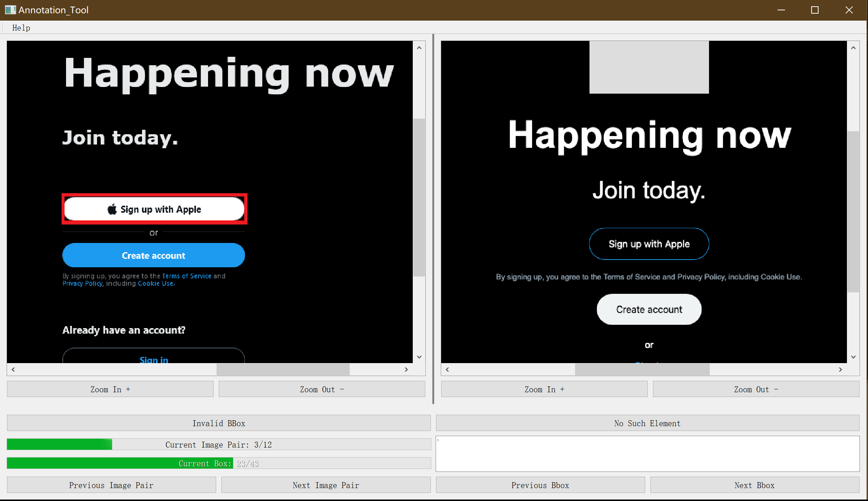The width and height of the screenshot is (868, 501).
Task: Click Zoom In for right image
Action: pyautogui.click(x=544, y=389)
